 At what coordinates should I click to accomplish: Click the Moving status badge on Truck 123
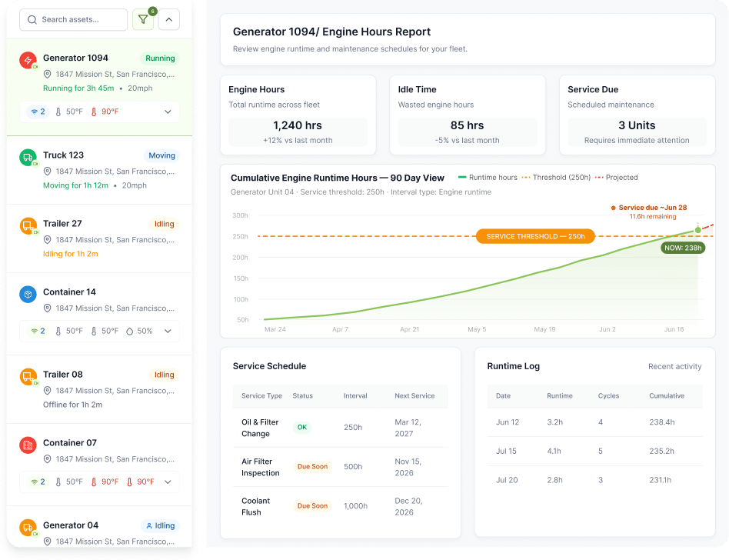(x=161, y=155)
